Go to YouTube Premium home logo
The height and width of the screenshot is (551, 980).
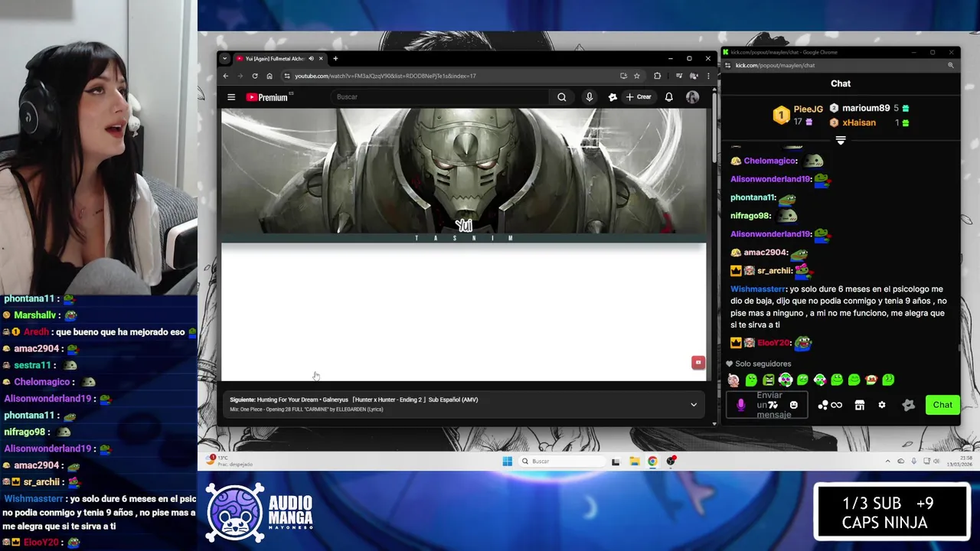point(269,97)
